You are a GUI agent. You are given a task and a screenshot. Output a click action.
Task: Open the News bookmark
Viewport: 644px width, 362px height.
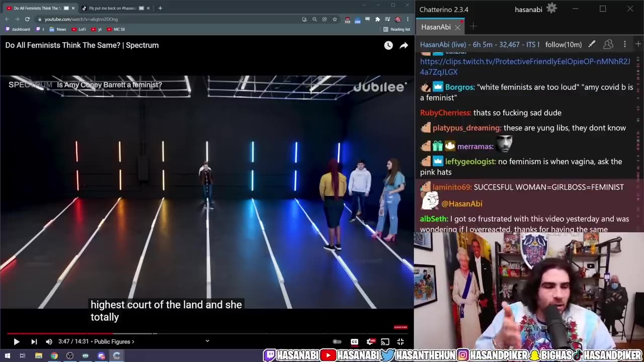click(58, 29)
